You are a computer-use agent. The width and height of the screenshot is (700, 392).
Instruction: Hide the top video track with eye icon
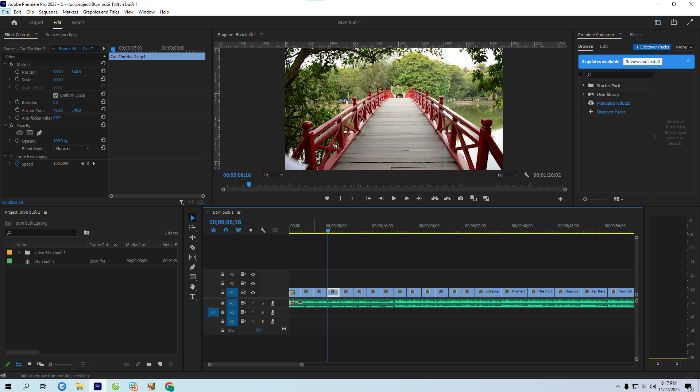coord(253,274)
